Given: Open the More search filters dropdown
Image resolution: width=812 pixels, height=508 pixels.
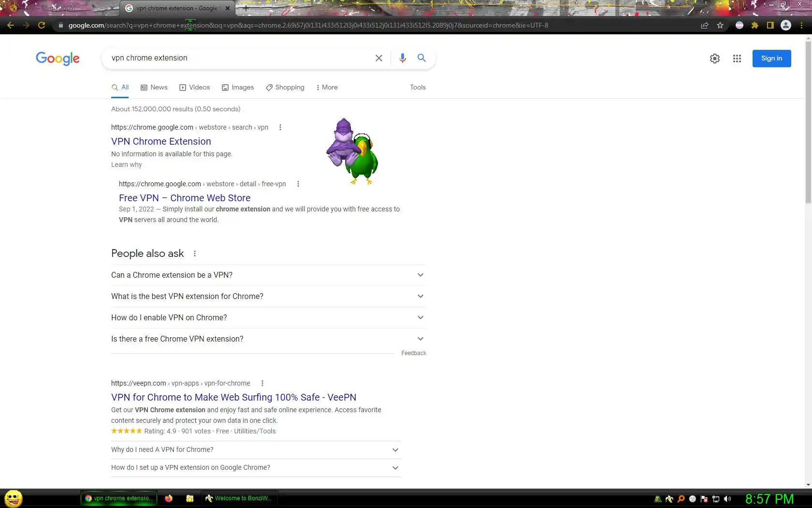Looking at the screenshot, I should [327, 88].
